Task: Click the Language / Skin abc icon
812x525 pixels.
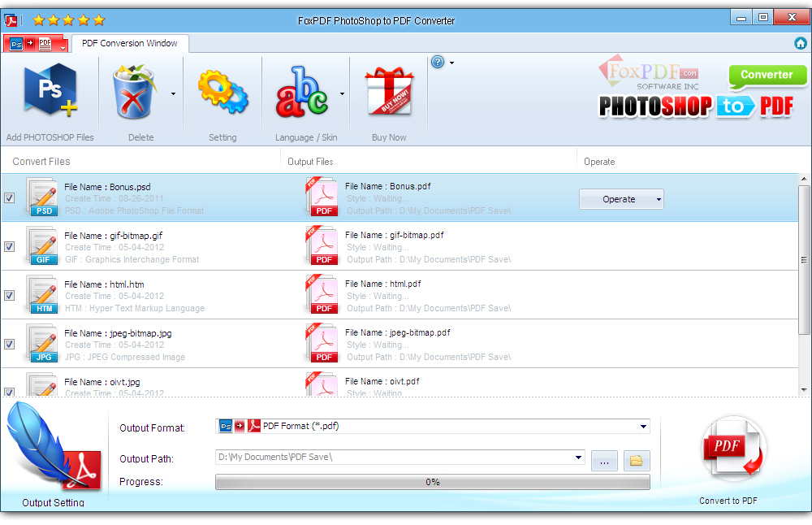Action: [x=302, y=92]
